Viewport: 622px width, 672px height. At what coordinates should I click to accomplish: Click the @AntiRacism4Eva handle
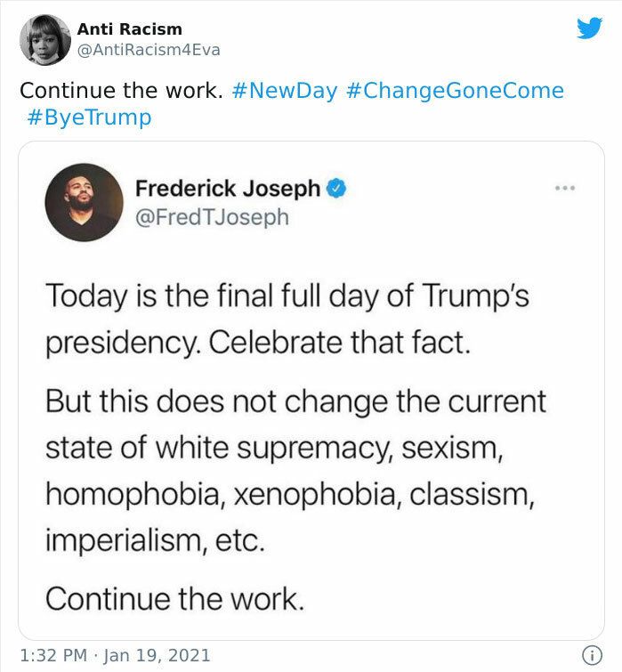tap(149, 50)
